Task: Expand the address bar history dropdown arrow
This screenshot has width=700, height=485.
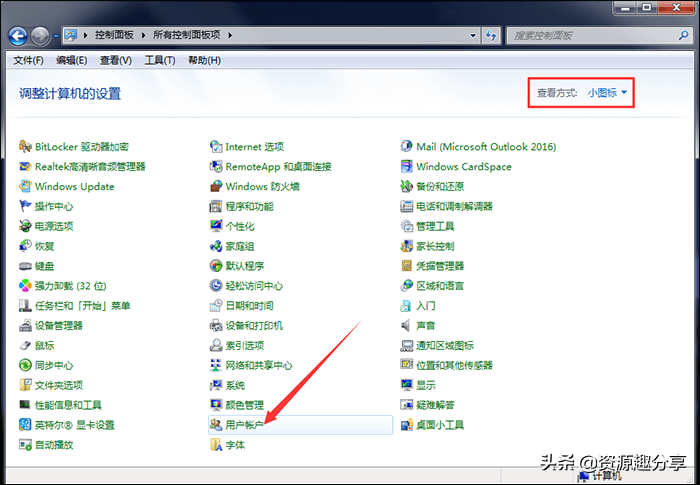Action: coord(473,35)
